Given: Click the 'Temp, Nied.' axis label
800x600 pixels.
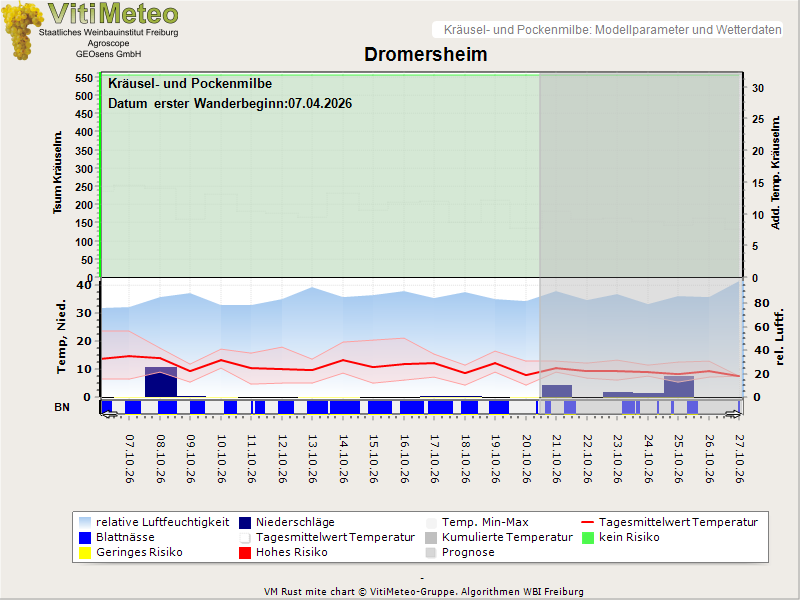Looking at the screenshot, I should pos(61,337).
